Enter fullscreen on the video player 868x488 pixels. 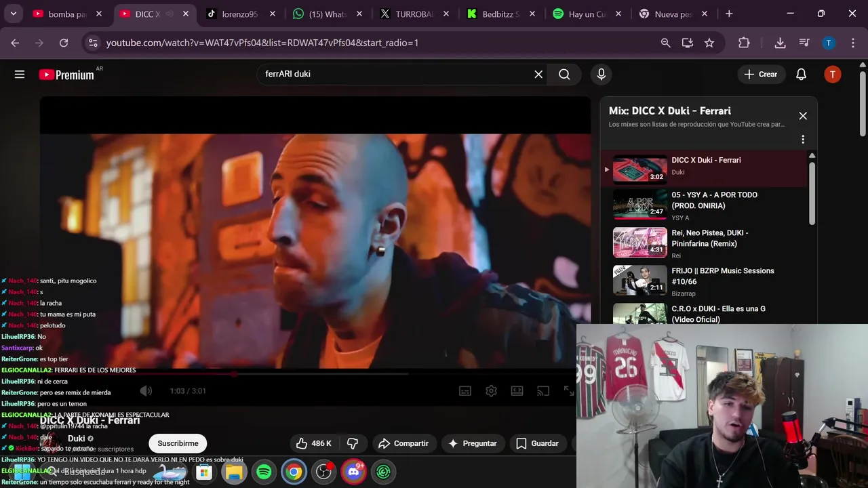568,391
